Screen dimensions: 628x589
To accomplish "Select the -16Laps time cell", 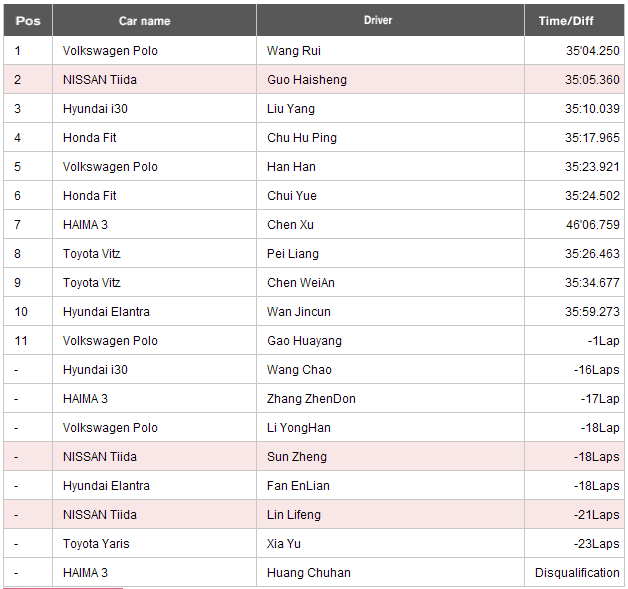I will click(597, 369).
